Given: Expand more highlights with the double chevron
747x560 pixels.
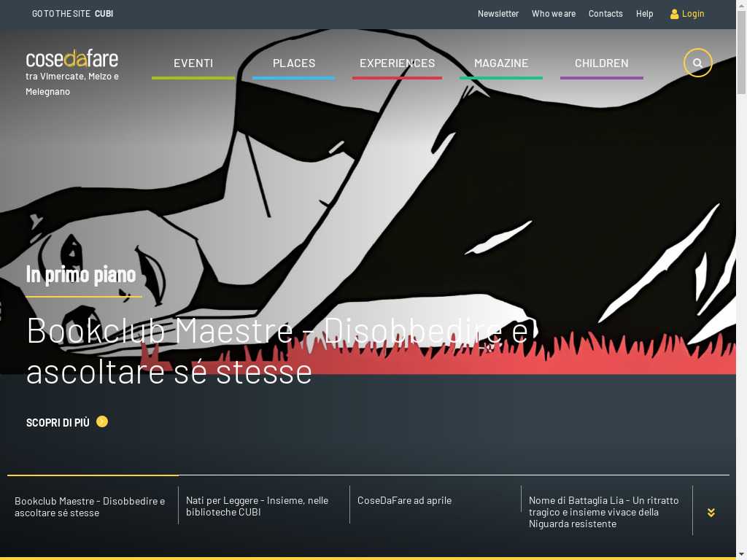Looking at the screenshot, I should point(711,513).
